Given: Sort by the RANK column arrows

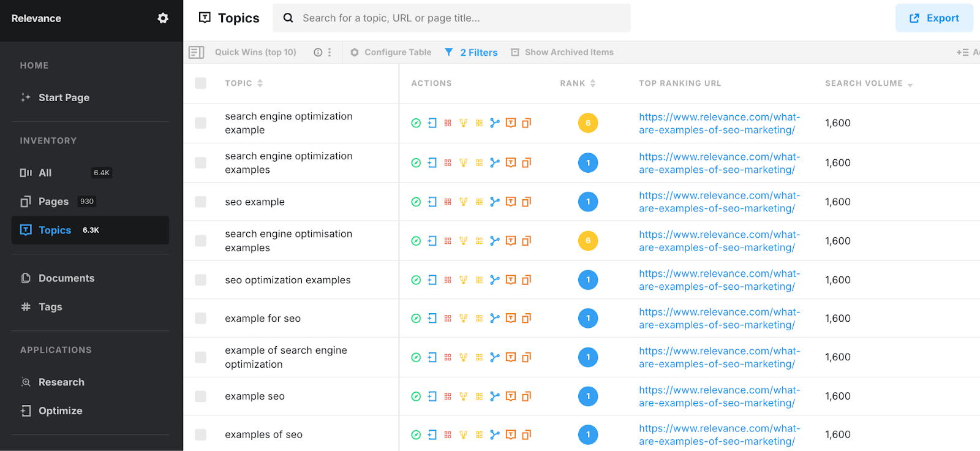Looking at the screenshot, I should (593, 83).
